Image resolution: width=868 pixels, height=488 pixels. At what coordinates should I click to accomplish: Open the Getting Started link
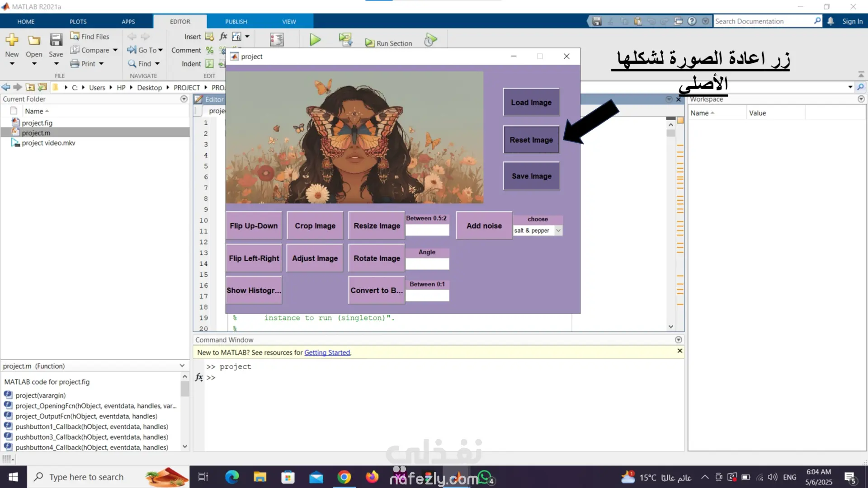(x=327, y=352)
